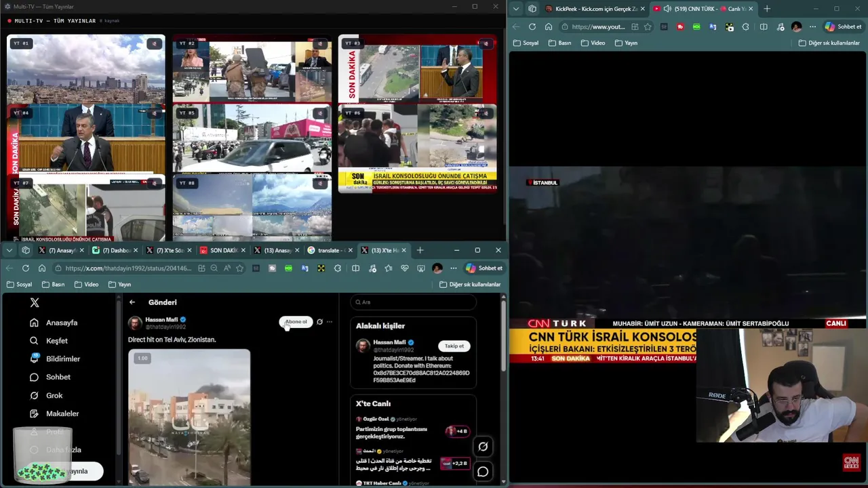868x488 pixels.
Task: Open read aloud icon in x.com address bar
Action: coord(227,268)
